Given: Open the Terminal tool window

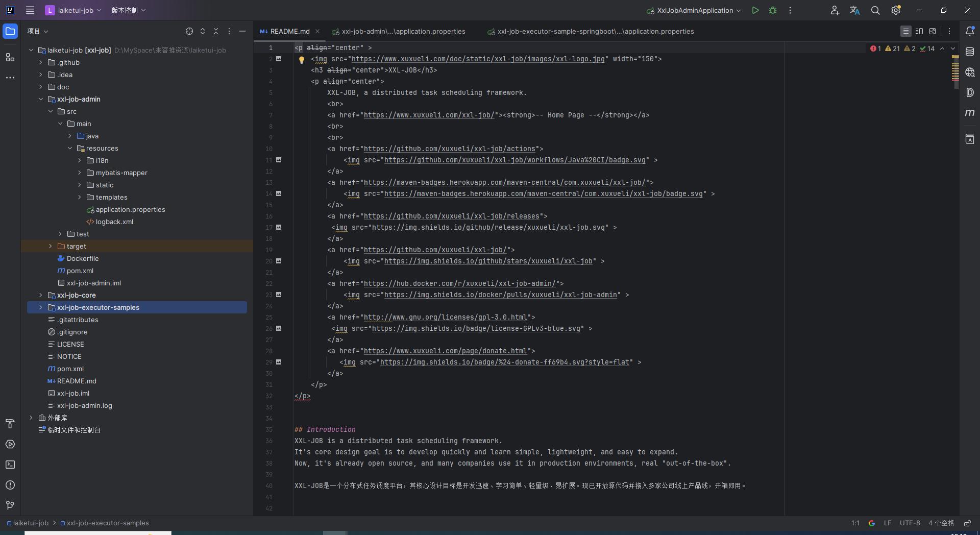Looking at the screenshot, I should [x=10, y=465].
